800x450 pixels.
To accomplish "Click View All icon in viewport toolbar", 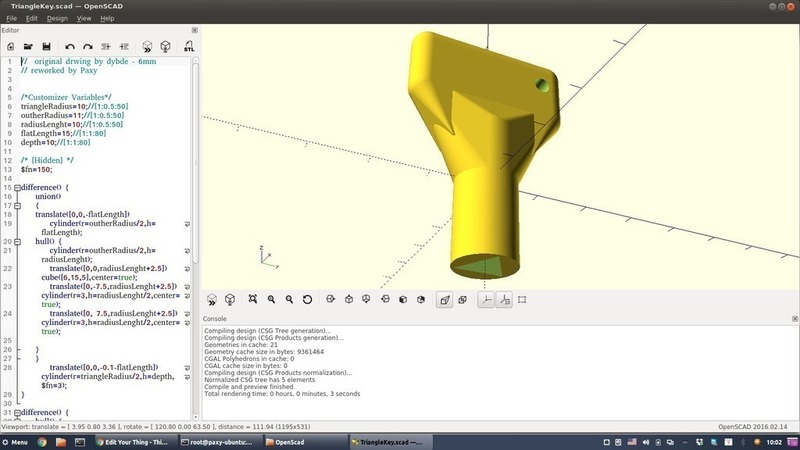I will pos(253,299).
